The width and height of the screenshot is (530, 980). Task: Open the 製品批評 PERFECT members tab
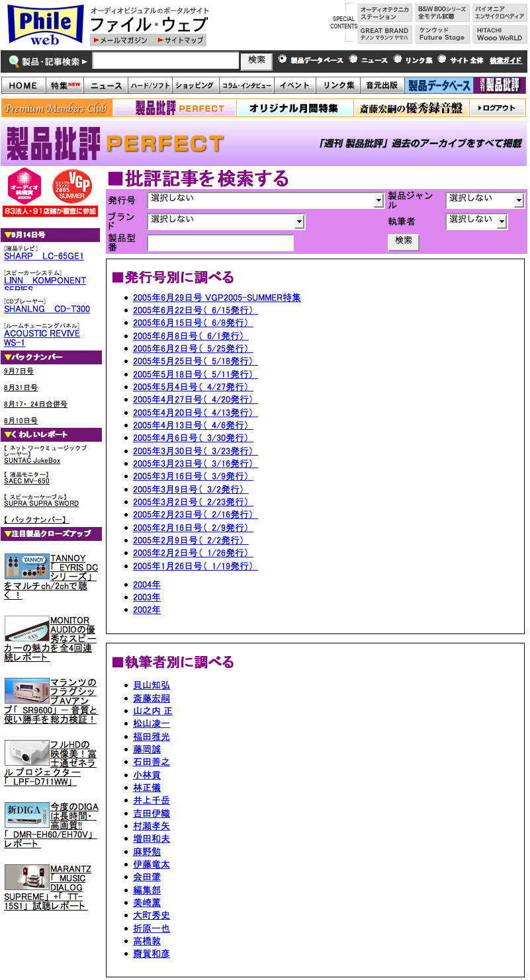coord(175,108)
